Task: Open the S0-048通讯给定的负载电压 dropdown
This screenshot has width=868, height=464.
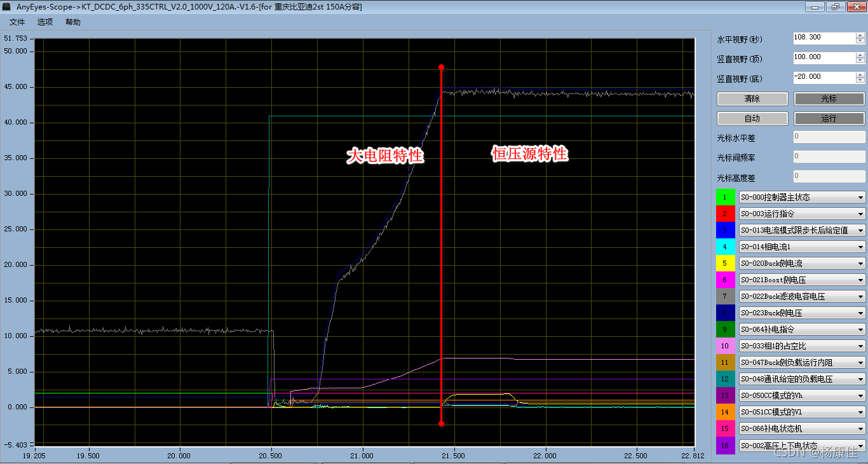Action: pos(802,379)
